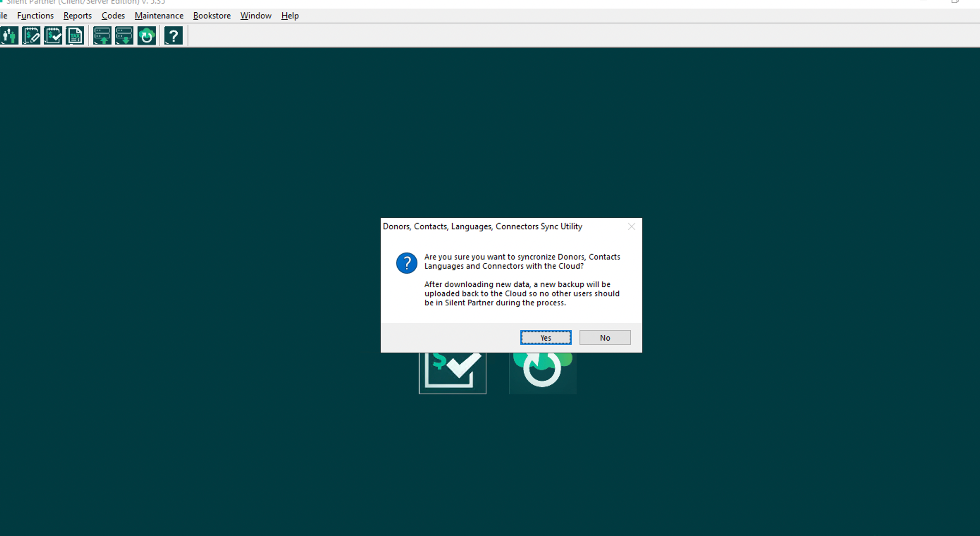Open the Help menu
The height and width of the screenshot is (536, 980).
click(290, 16)
